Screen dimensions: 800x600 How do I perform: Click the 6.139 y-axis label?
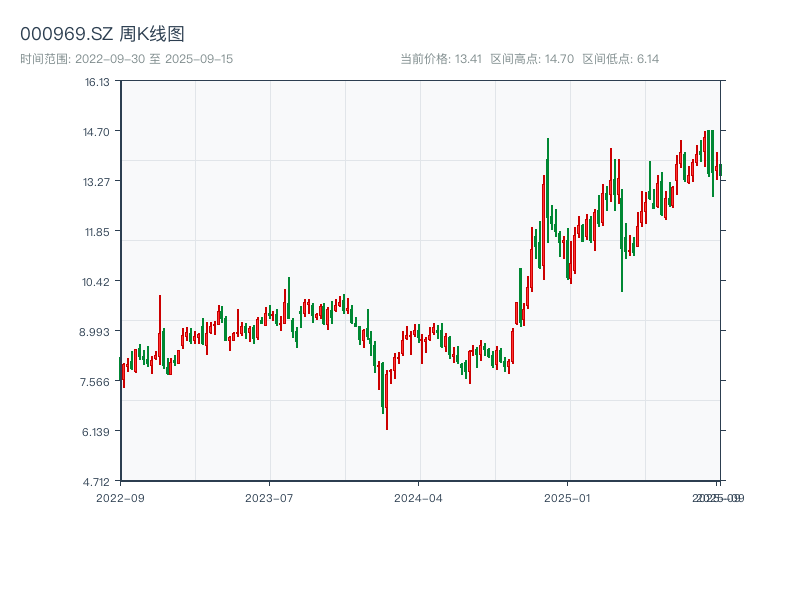pos(95,432)
